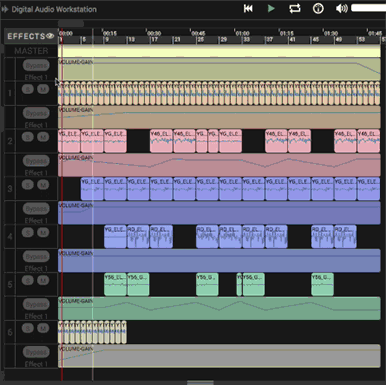This screenshot has height=385, width=386.
Task: Select the MASTER track label
Action: point(31,51)
